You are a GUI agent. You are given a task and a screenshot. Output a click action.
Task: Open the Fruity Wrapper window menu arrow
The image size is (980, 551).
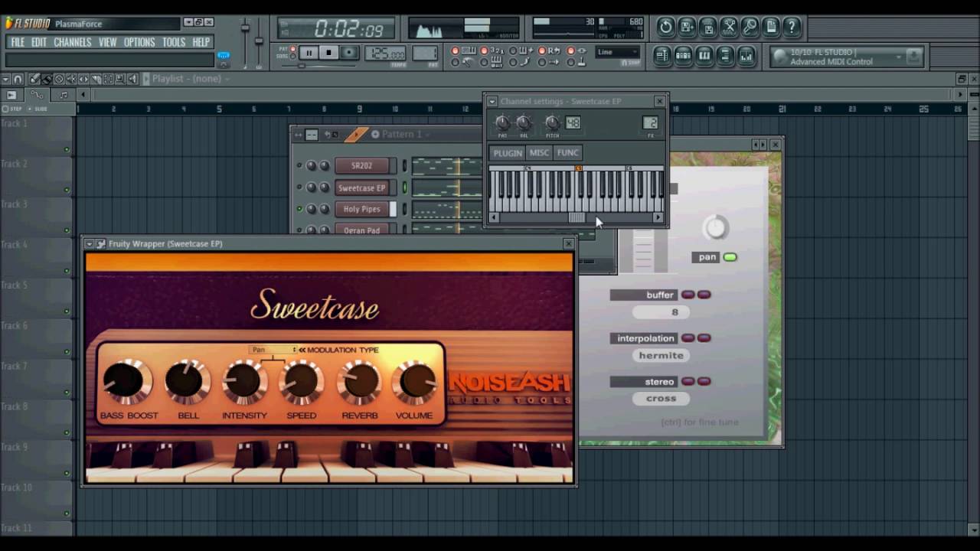point(89,243)
